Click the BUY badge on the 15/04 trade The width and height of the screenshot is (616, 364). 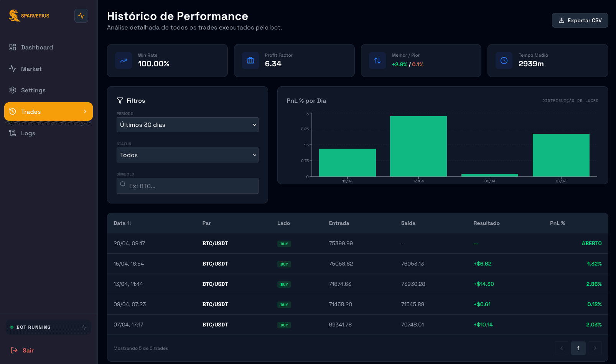coord(284,264)
